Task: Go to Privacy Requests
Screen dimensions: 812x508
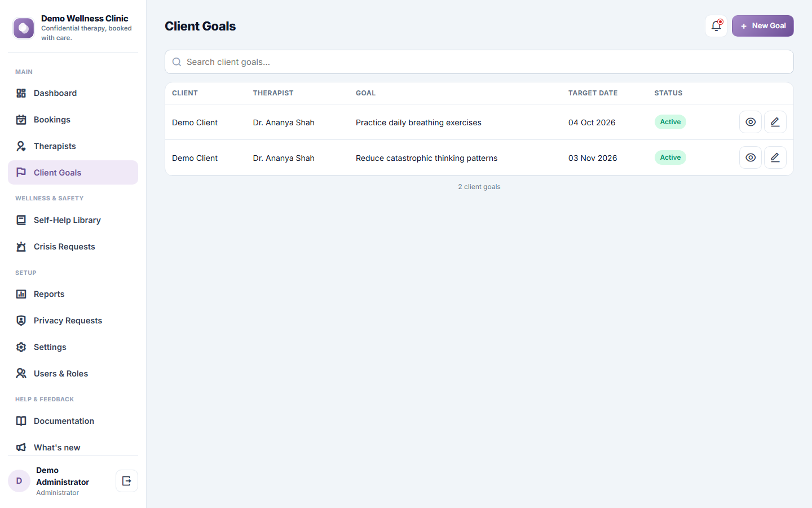Action: click(x=73, y=321)
